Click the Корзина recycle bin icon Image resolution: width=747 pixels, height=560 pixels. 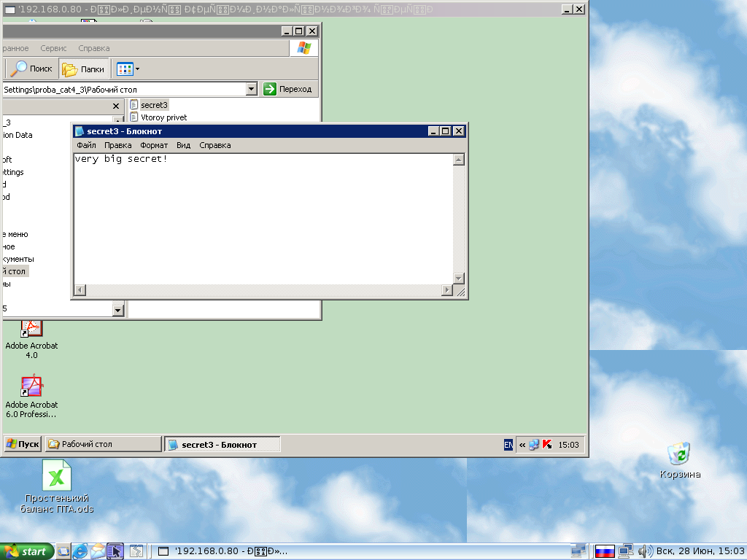(680, 454)
